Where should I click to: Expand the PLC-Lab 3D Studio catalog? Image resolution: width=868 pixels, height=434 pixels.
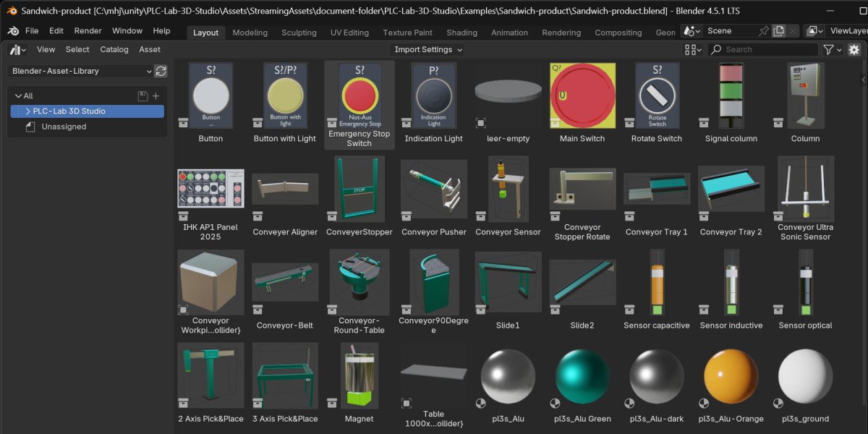pos(27,111)
